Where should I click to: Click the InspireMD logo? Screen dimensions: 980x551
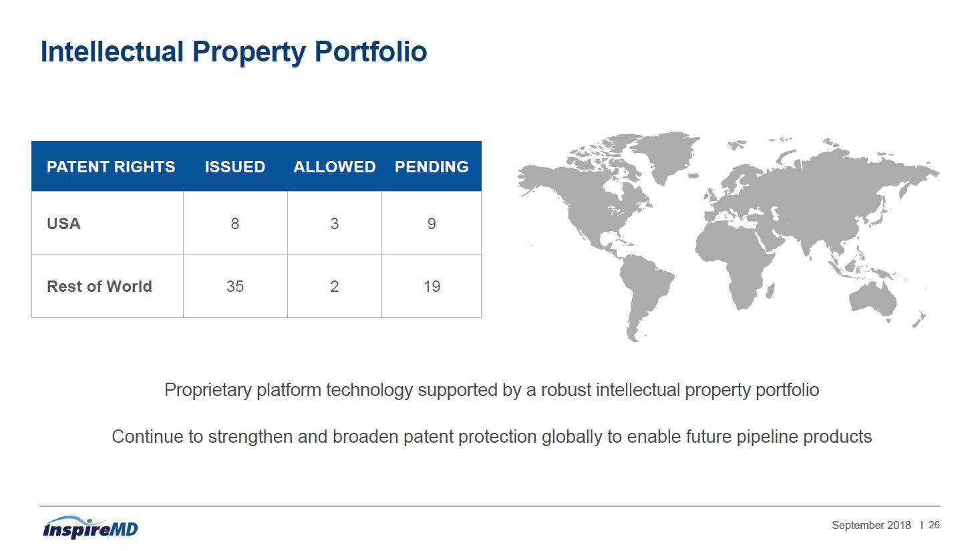click(90, 528)
